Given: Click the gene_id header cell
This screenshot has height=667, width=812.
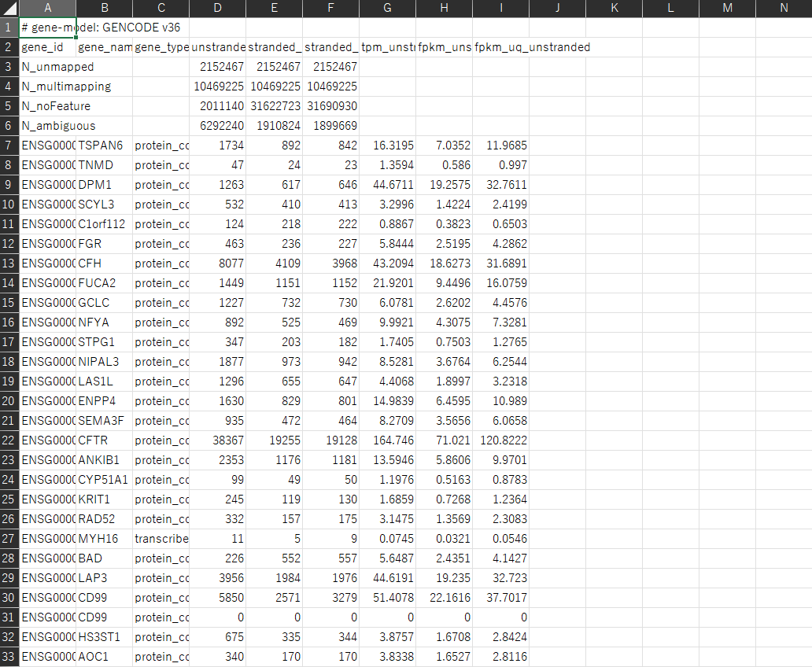Looking at the screenshot, I should [48, 47].
